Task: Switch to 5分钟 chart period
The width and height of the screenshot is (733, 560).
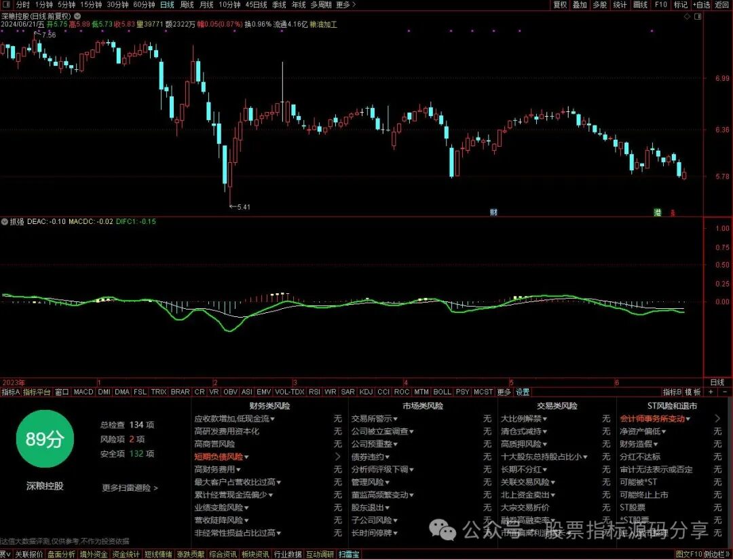Action: [x=67, y=5]
